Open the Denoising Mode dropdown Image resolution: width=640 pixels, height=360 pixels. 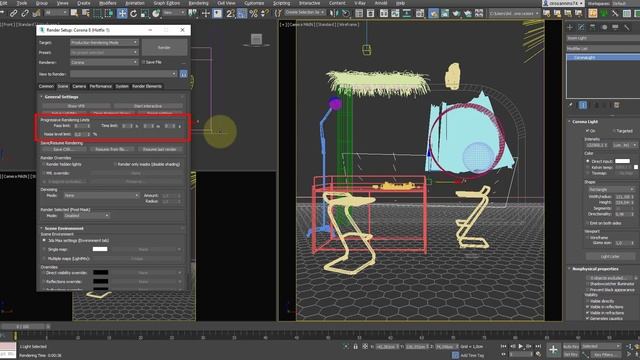tap(102, 196)
